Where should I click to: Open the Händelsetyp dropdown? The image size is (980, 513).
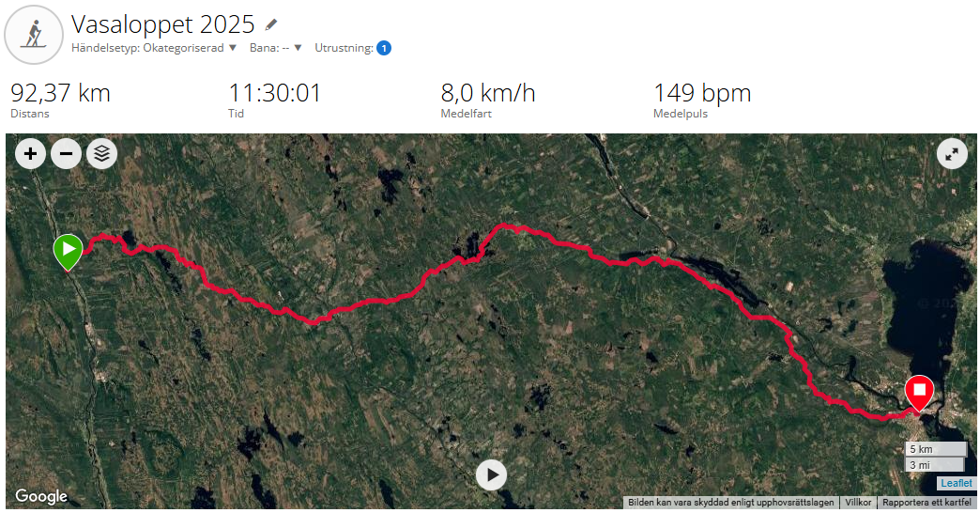(x=154, y=48)
